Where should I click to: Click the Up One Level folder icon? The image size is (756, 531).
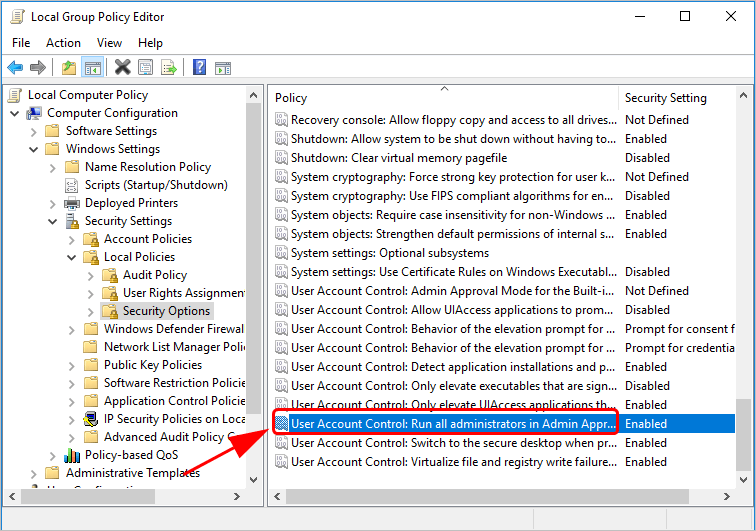tap(68, 67)
